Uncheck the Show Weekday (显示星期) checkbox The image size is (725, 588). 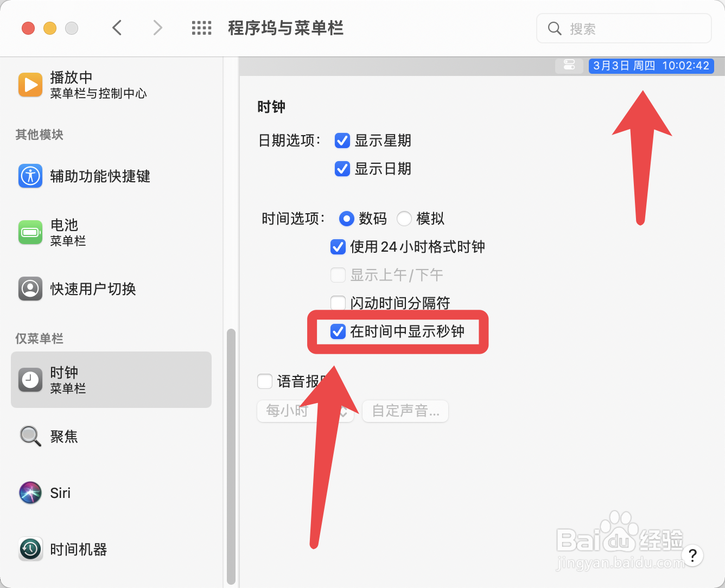coord(342,140)
